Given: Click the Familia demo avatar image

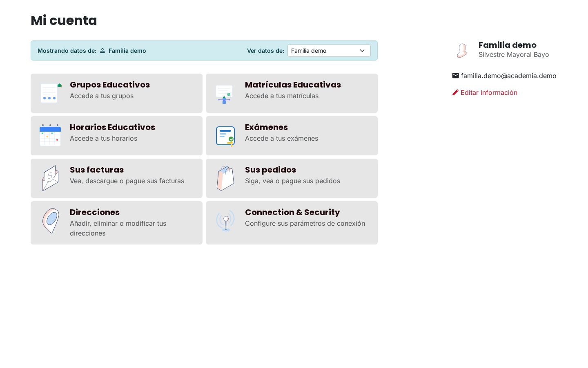Looking at the screenshot, I should 462,50.
